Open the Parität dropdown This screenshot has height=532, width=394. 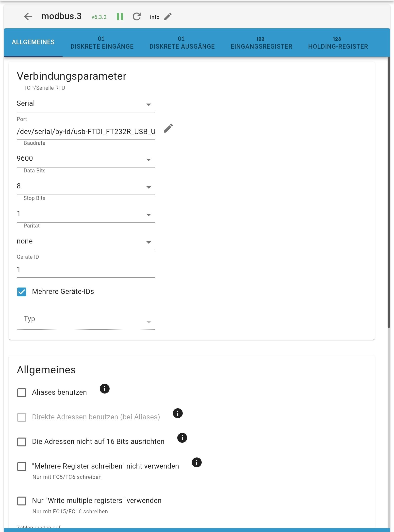pos(85,242)
